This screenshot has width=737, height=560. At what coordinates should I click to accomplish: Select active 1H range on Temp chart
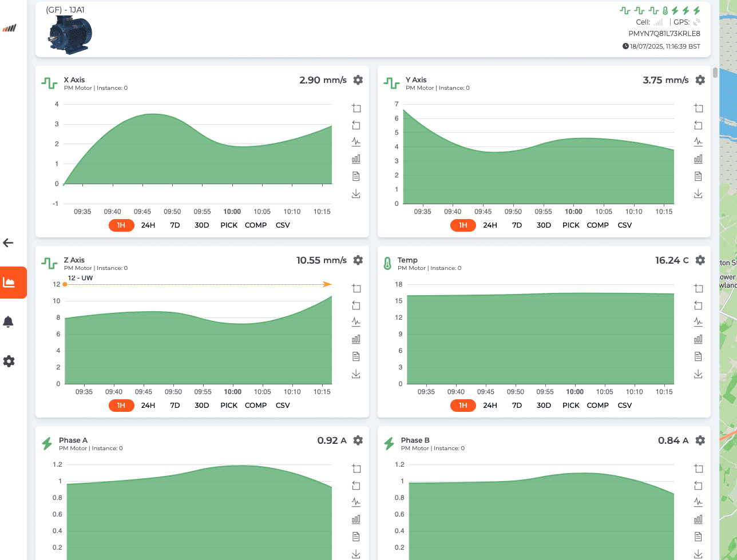(x=463, y=406)
